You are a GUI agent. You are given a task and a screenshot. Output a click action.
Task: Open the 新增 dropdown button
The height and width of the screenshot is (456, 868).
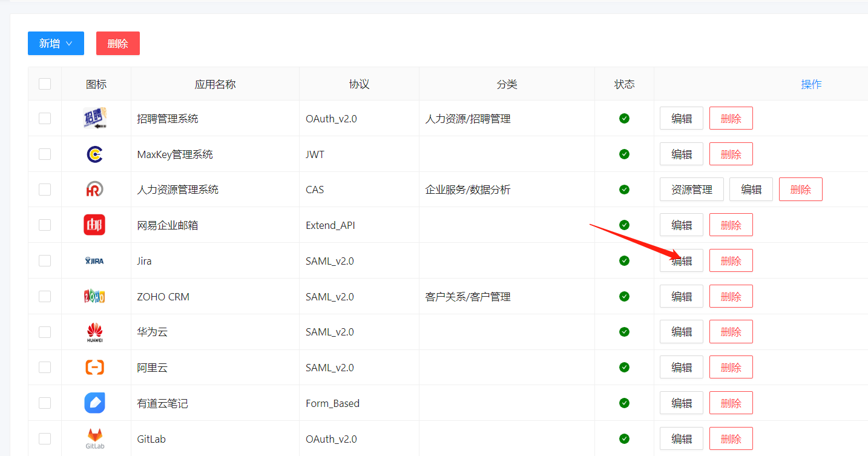pyautogui.click(x=56, y=44)
